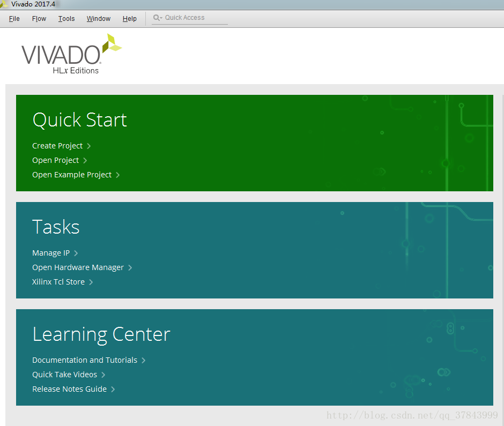
Task: Click the Create Project link
Action: point(57,146)
